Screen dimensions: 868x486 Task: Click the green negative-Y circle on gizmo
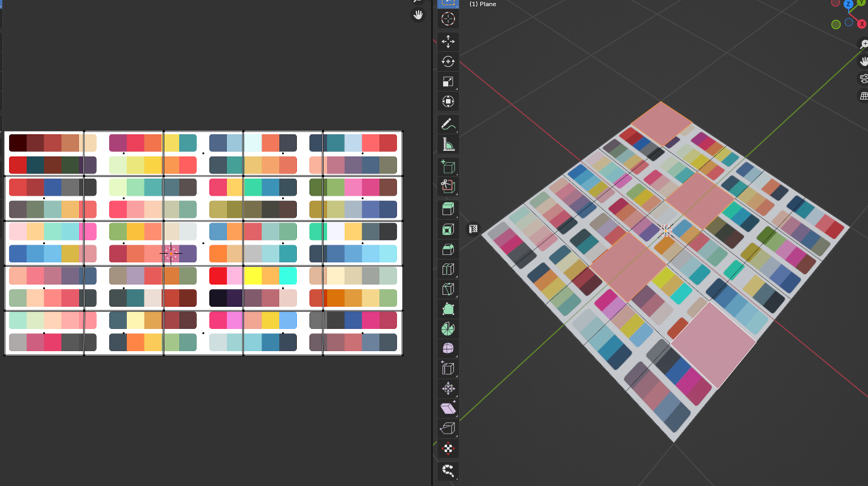836,24
